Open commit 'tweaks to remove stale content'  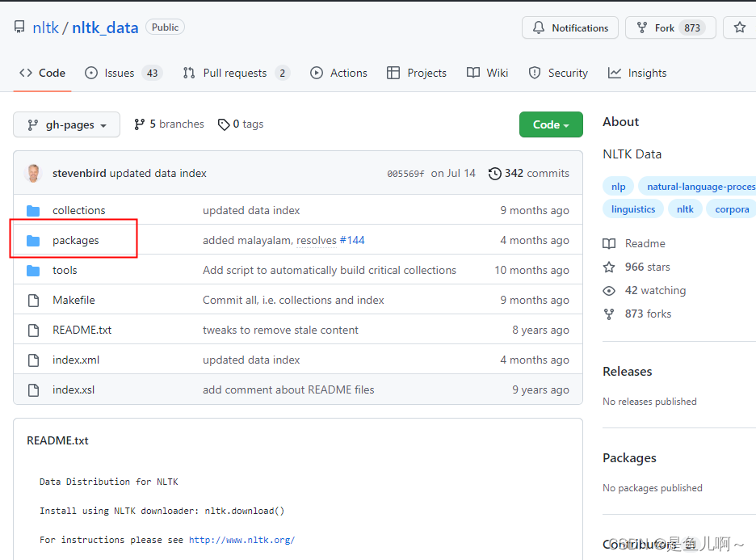pyautogui.click(x=280, y=330)
